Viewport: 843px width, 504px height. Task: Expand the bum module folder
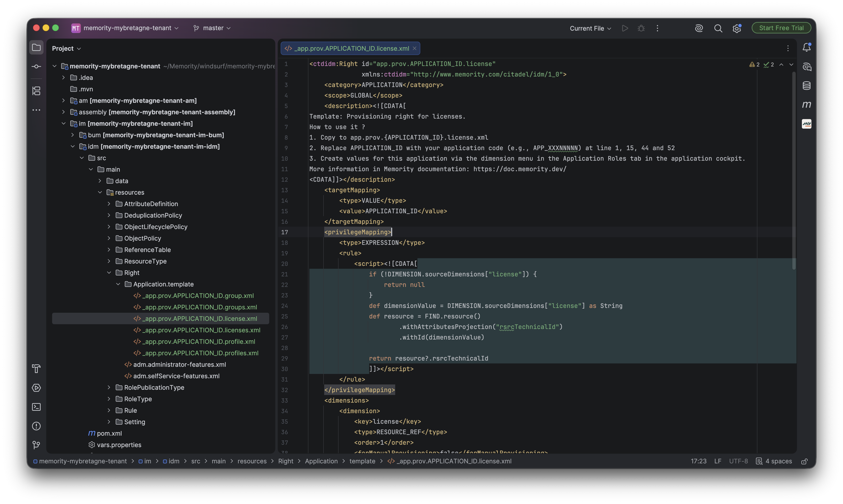[73, 135]
